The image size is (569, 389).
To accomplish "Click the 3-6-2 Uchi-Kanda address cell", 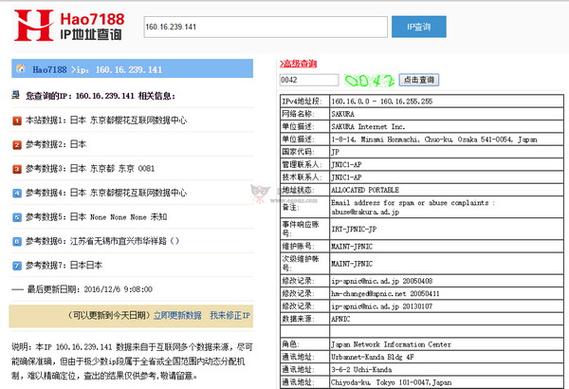I will 446,370.
